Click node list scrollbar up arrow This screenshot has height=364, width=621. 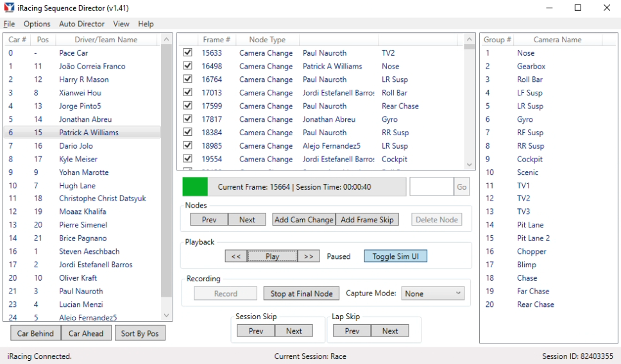tap(470, 39)
